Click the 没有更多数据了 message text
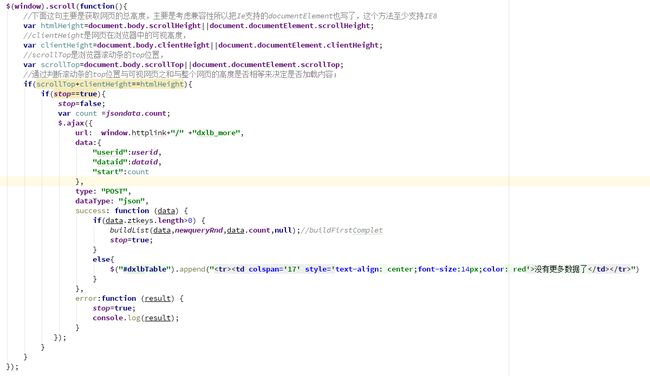 pos(561,269)
